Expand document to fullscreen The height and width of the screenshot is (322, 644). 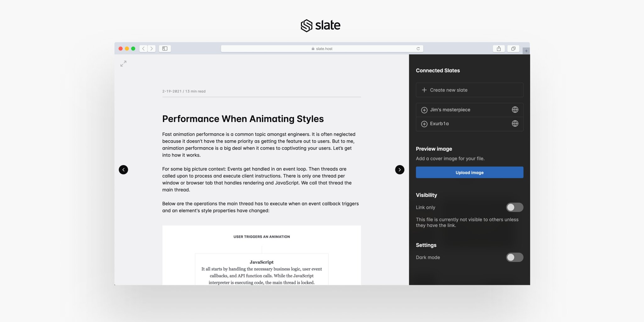click(123, 64)
